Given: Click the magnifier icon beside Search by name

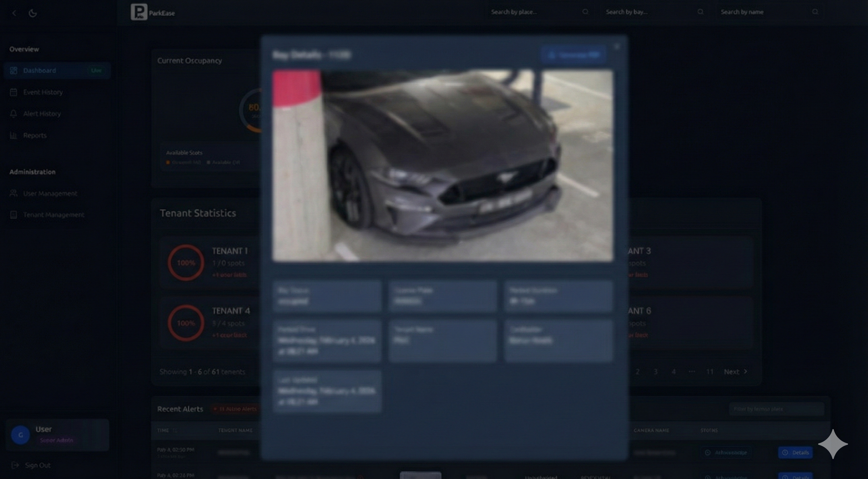Looking at the screenshot, I should (x=815, y=12).
